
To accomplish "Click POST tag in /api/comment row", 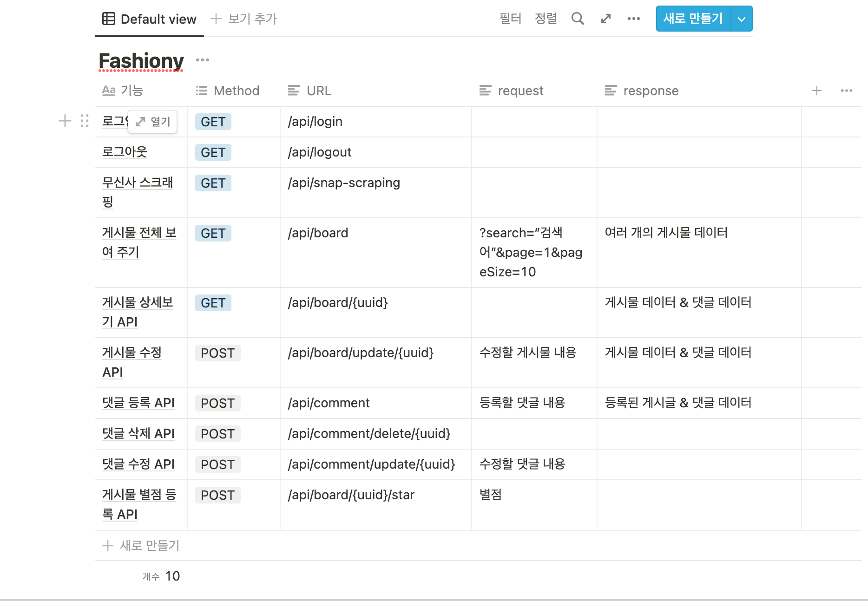I will tap(218, 403).
